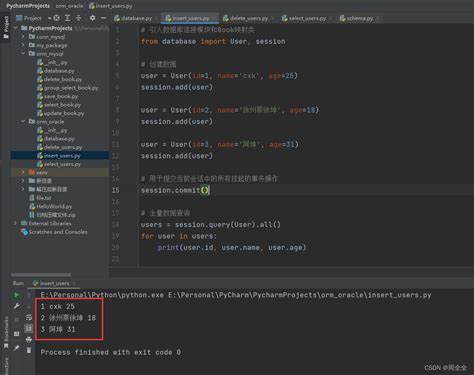
Task: Open Project panel gear settings
Action: point(92,18)
